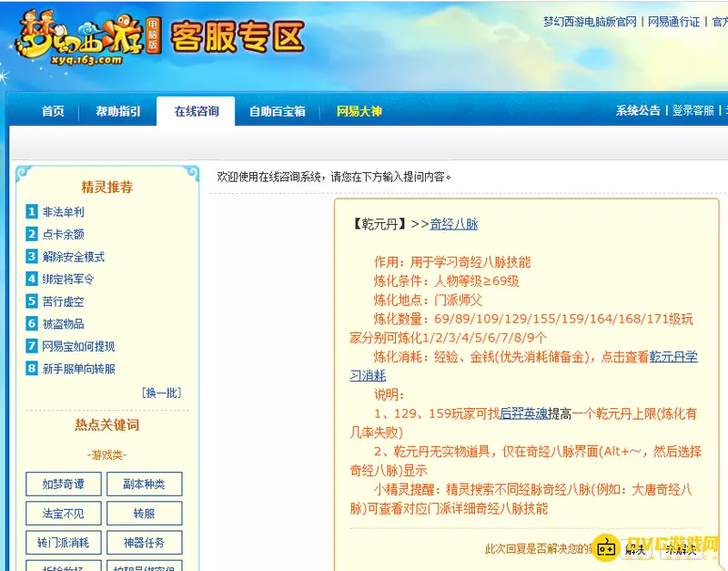728x571 pixels.
Task: Open the 首页 tab
Action: tap(53, 111)
